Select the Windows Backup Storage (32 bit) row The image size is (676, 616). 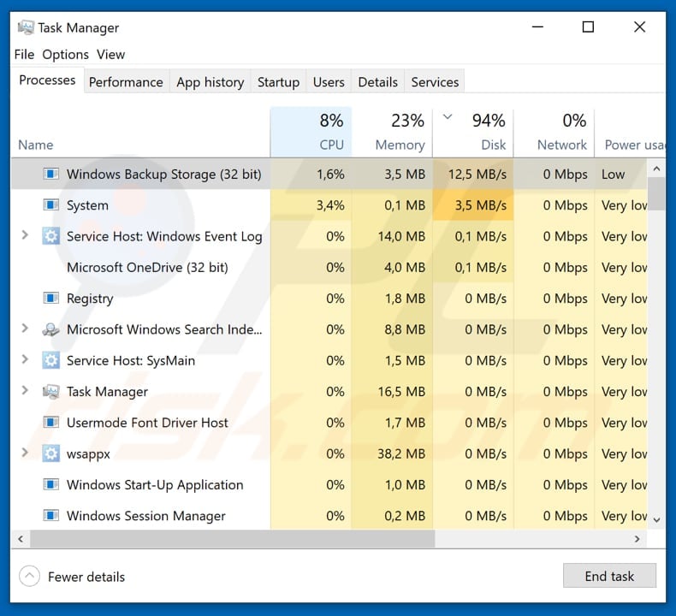tap(329, 174)
